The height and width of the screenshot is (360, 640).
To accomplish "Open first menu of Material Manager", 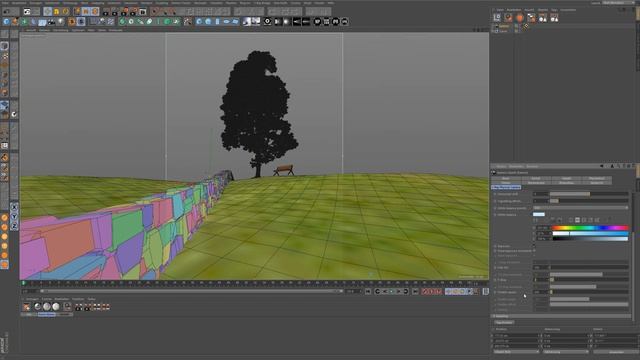I will point(32,299).
